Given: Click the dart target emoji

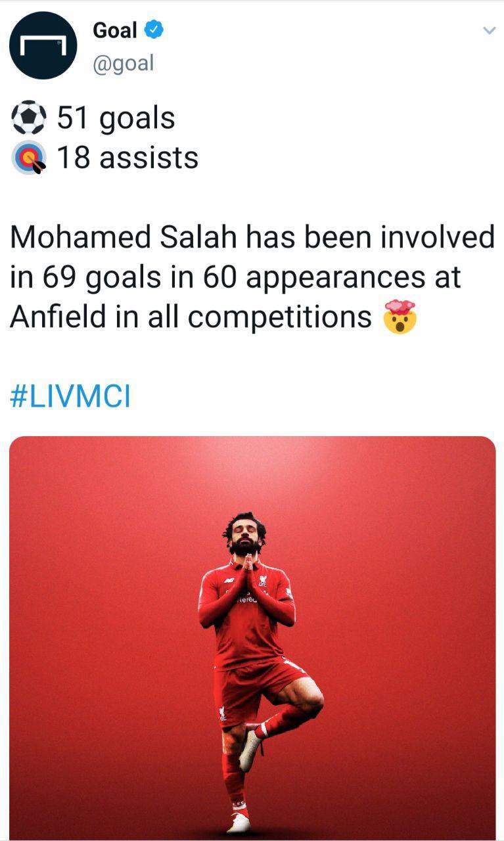Looking at the screenshot, I should [29, 158].
